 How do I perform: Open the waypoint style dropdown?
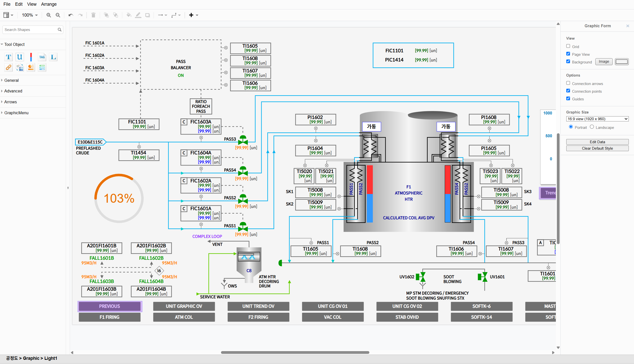176,15
